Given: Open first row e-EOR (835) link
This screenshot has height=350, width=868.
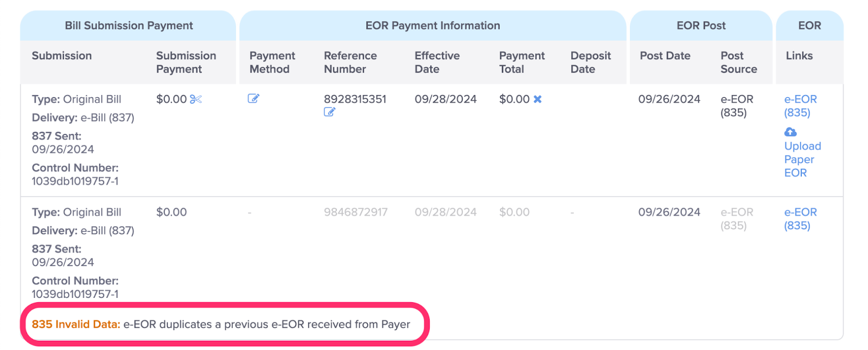Looking at the screenshot, I should (x=800, y=106).
